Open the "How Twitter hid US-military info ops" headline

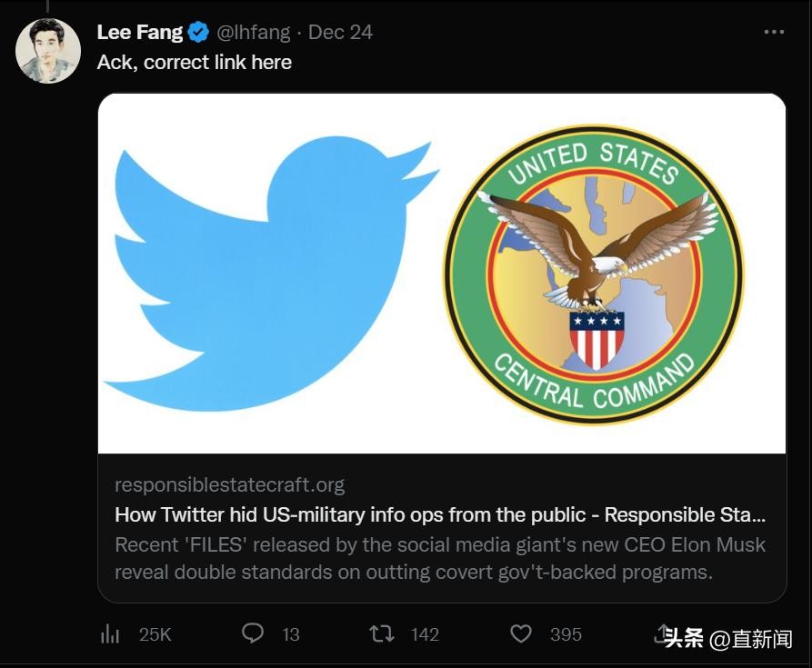[x=439, y=514]
